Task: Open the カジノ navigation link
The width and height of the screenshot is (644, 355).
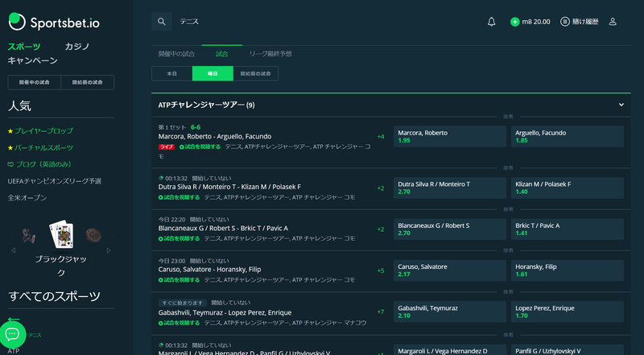Action: point(76,47)
